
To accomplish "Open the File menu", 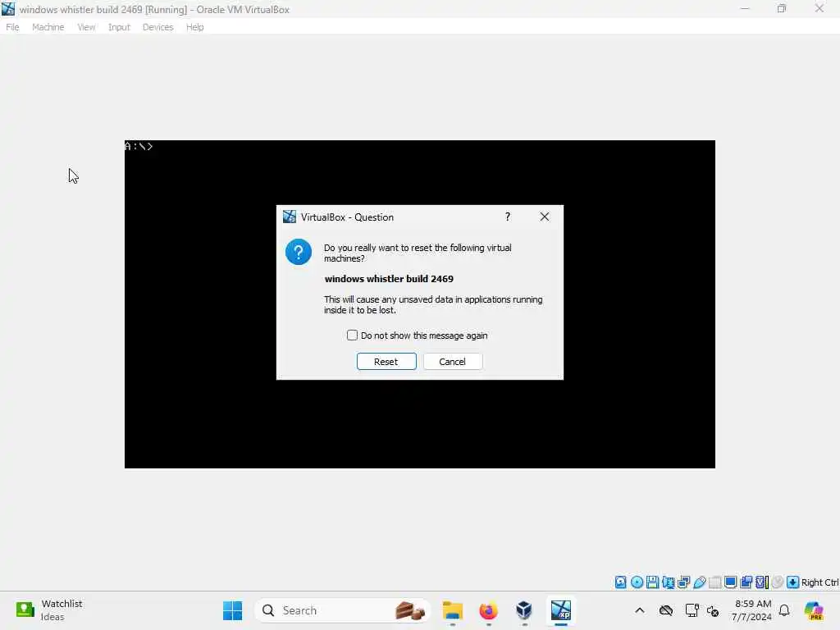I will click(x=12, y=27).
